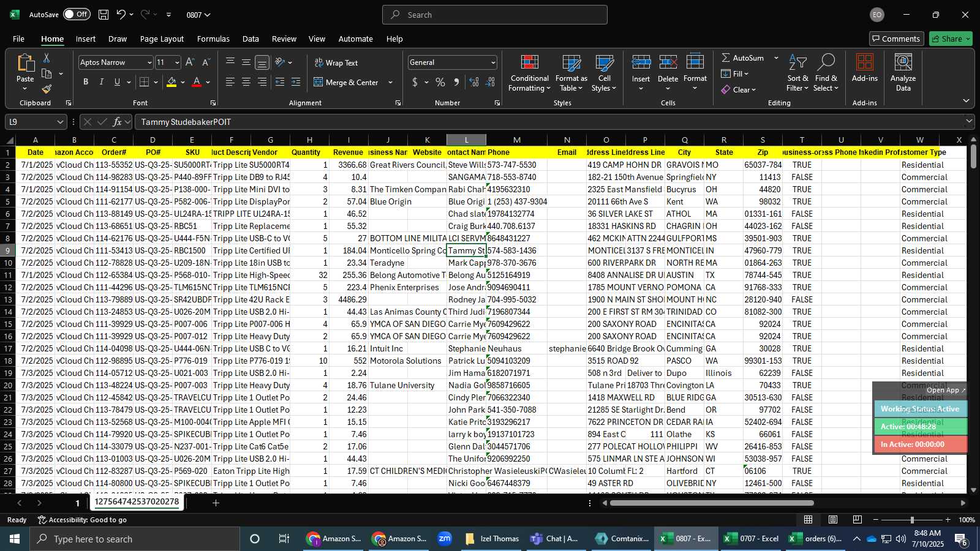Switch to the Insert tab
Image resolution: width=980 pixels, height=551 pixels.
86,39
